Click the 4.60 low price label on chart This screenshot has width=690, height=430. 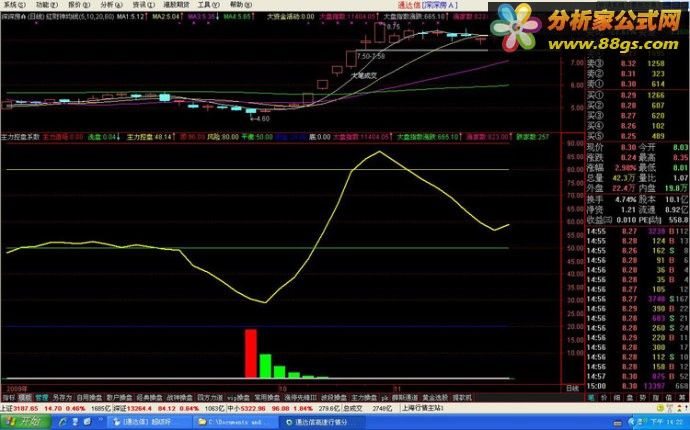point(262,118)
